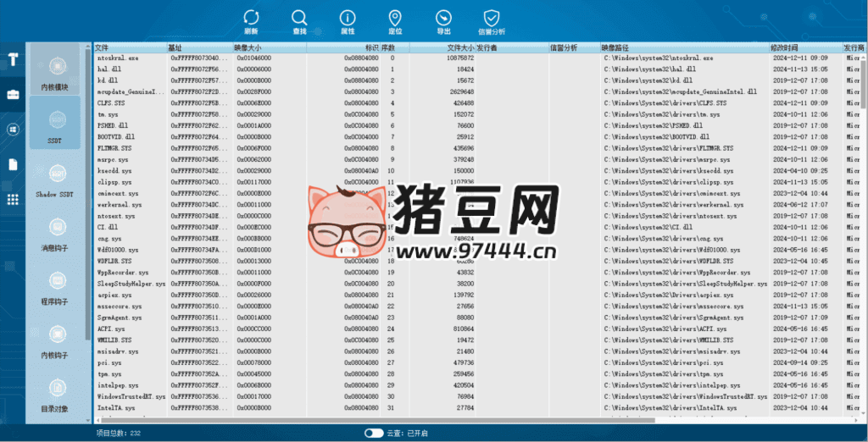Click the table horizontal scrollbar thumb

377,421
